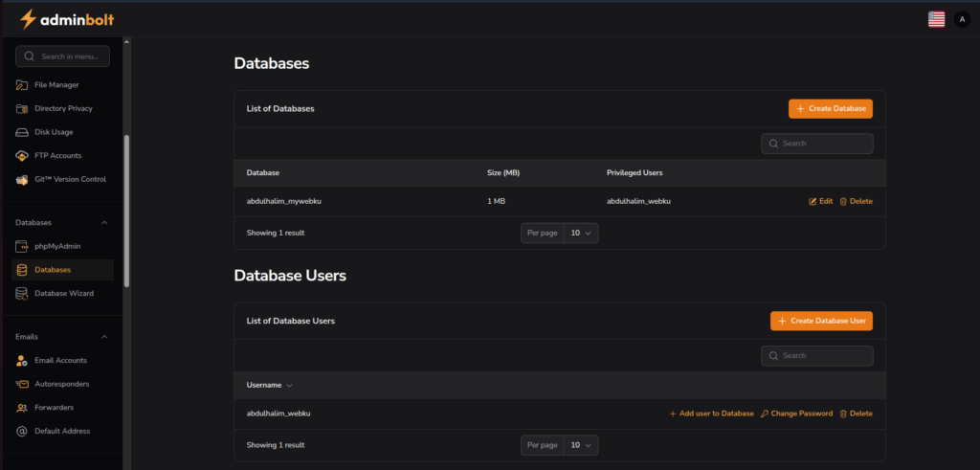This screenshot has width=980, height=470.
Task: Select the US flag language icon
Action: [936, 19]
